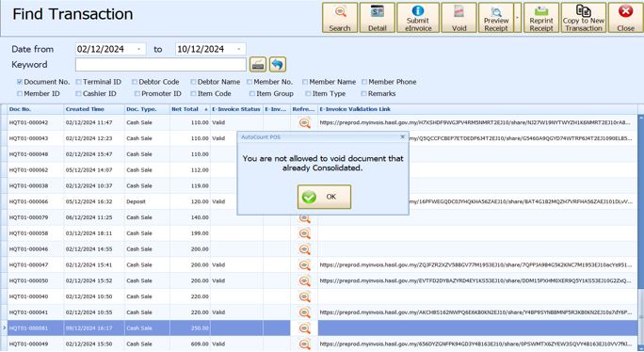
Task: Open validation link for HQT01-000042
Action: click(475, 122)
